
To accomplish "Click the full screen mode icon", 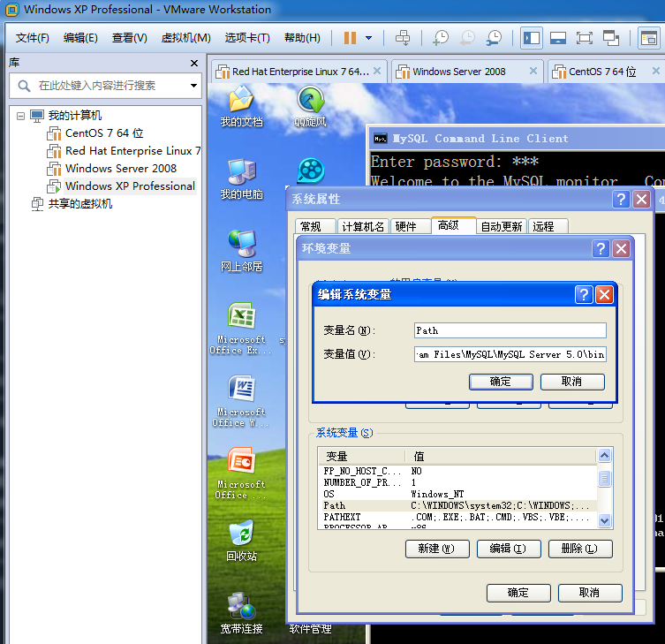I will point(585,38).
